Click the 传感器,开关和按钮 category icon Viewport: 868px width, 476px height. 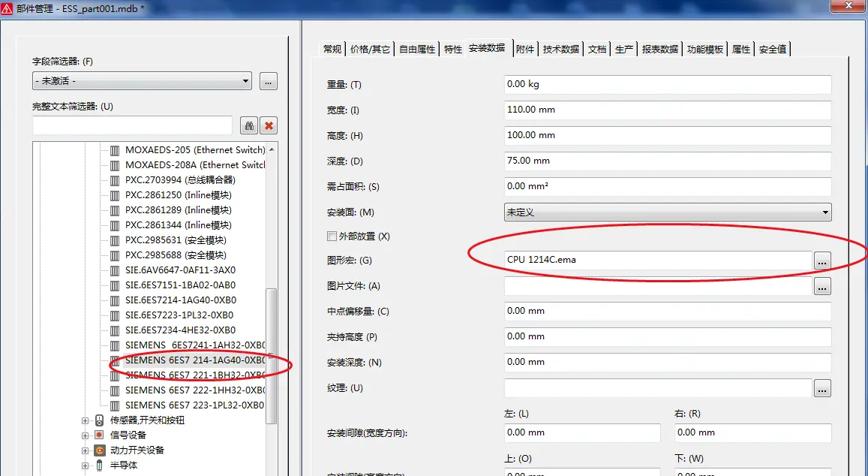pyautogui.click(x=99, y=420)
